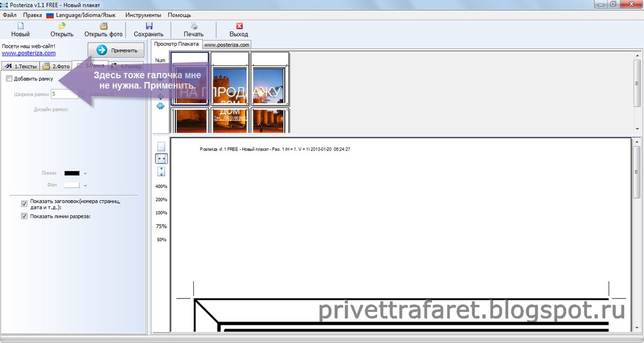The height and width of the screenshot is (343, 644).
Task: Click the whole-page view icon above zoom levels
Action: pos(161,146)
